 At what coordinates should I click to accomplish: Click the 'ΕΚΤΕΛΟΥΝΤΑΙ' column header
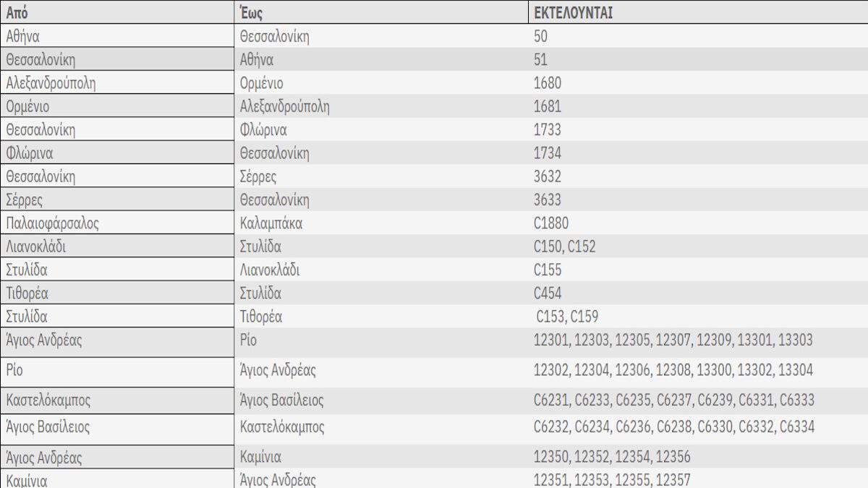click(573, 13)
